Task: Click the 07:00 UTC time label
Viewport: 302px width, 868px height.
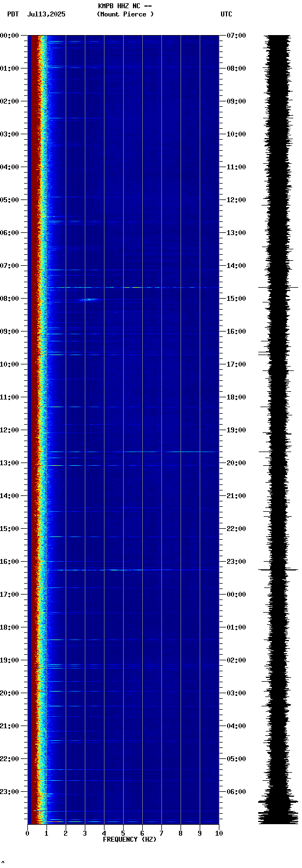Action: (236, 36)
